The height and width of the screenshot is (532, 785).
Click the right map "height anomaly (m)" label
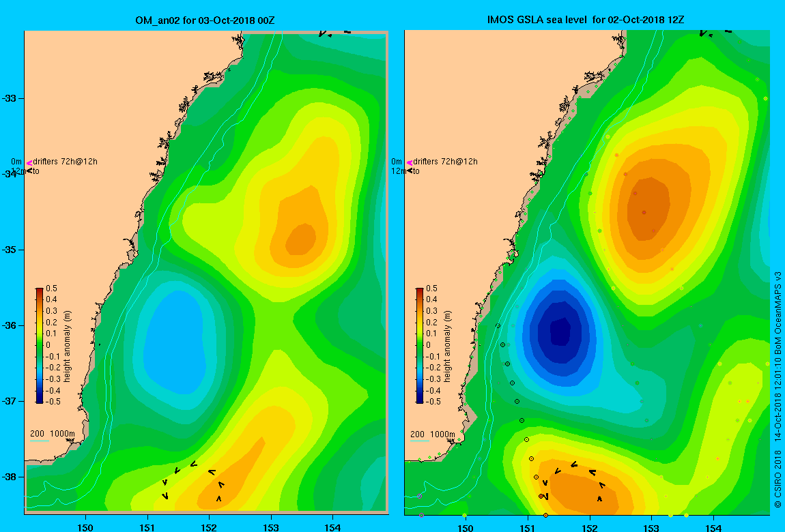[x=447, y=346]
